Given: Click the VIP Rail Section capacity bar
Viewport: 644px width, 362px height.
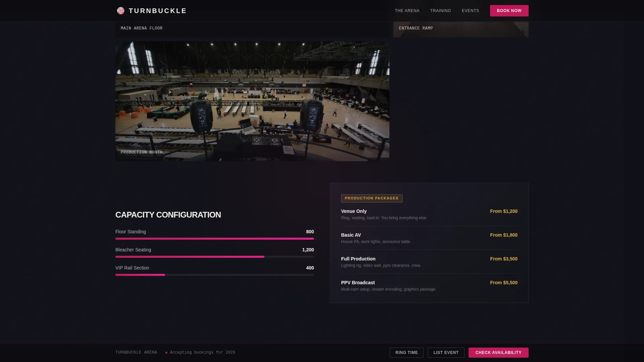Looking at the screenshot, I should pos(215,275).
